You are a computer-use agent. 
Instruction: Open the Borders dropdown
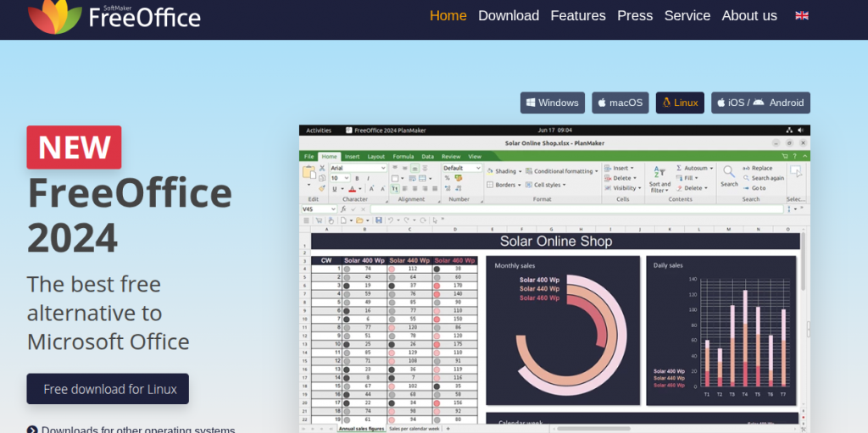tap(504, 185)
